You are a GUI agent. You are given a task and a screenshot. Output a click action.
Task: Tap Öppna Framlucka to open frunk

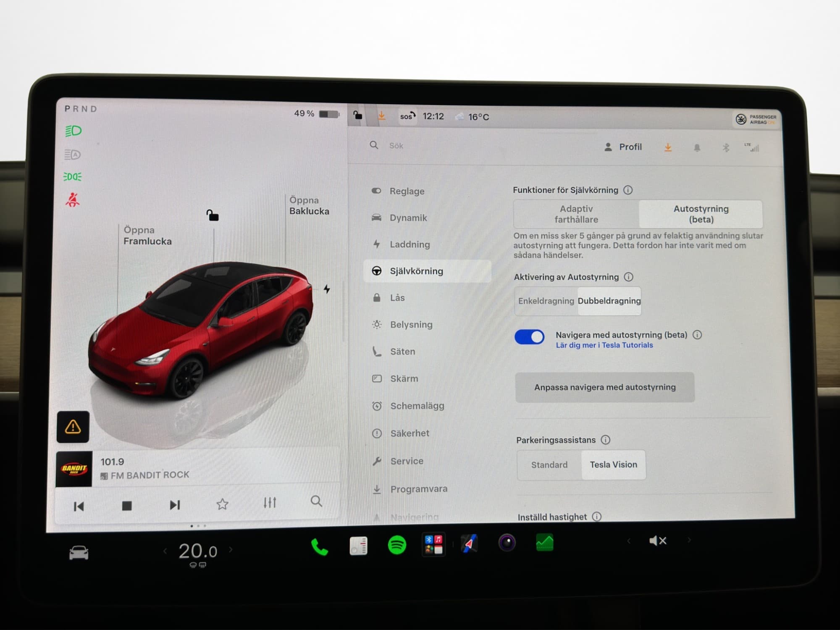pos(147,236)
